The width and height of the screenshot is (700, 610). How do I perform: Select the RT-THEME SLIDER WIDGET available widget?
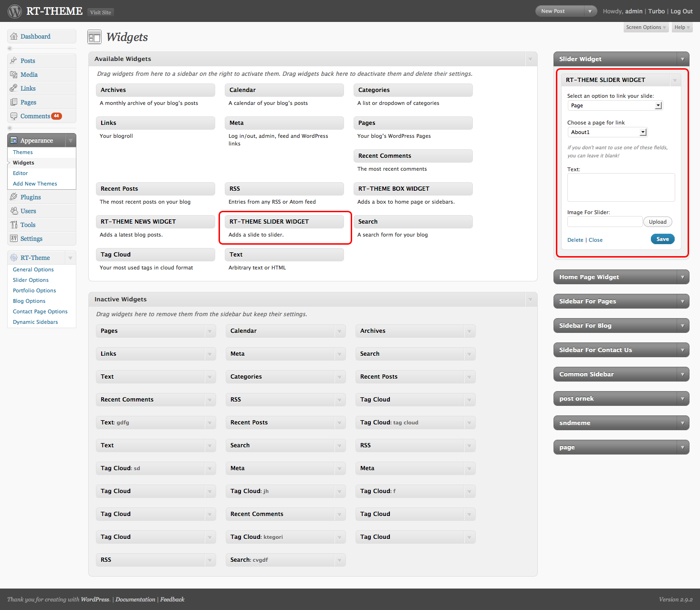click(284, 222)
